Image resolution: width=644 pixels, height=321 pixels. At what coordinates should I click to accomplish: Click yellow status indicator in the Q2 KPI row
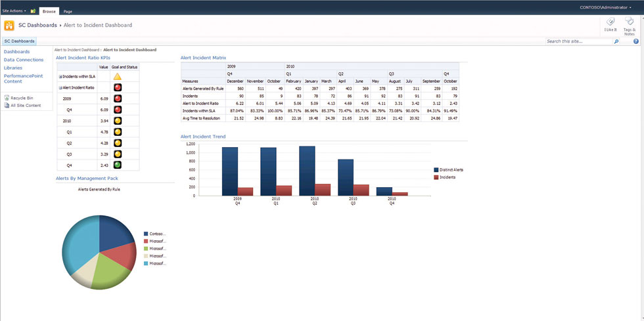coord(118,143)
